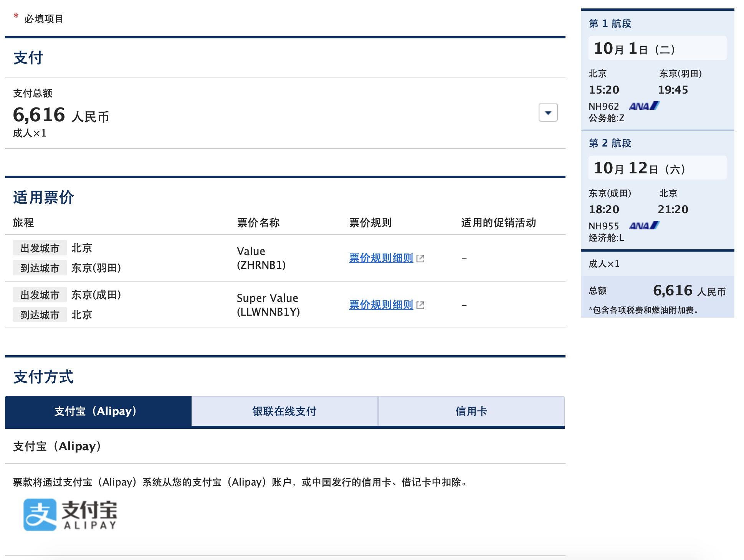744x560 pixels.
Task: Click the 公务舱:Z cabin label
Action: 607,118
